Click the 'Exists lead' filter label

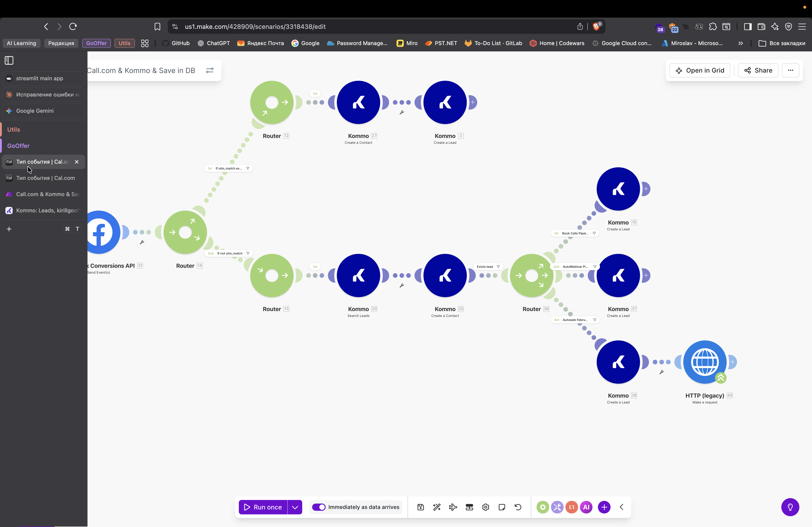[x=485, y=267]
